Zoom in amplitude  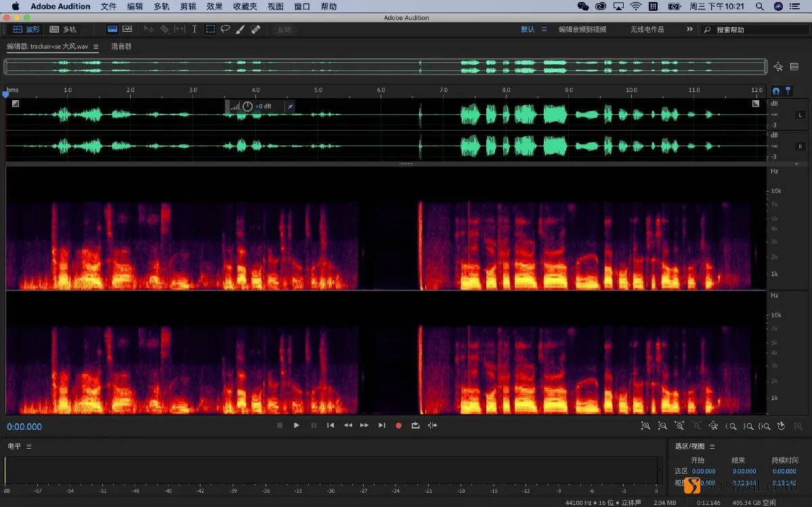pyautogui.click(x=645, y=426)
